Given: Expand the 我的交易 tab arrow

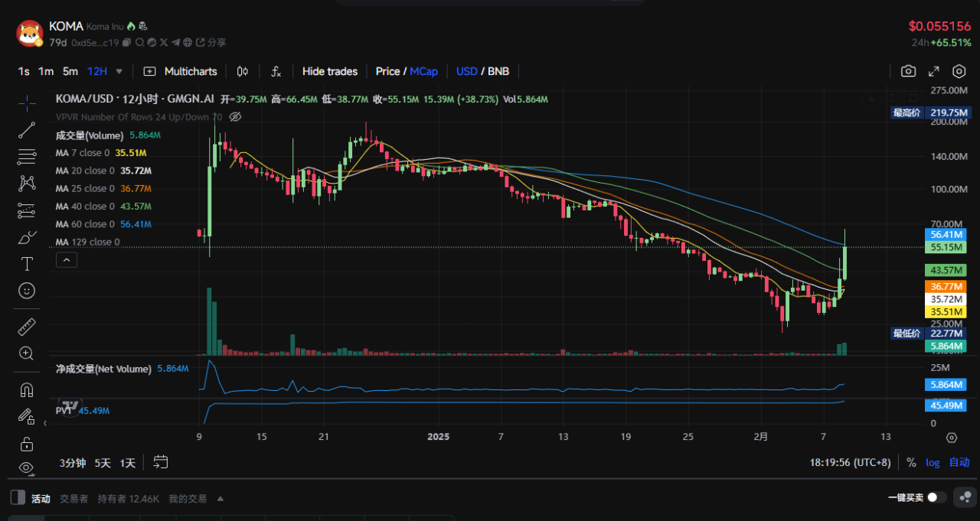Looking at the screenshot, I should [220, 499].
